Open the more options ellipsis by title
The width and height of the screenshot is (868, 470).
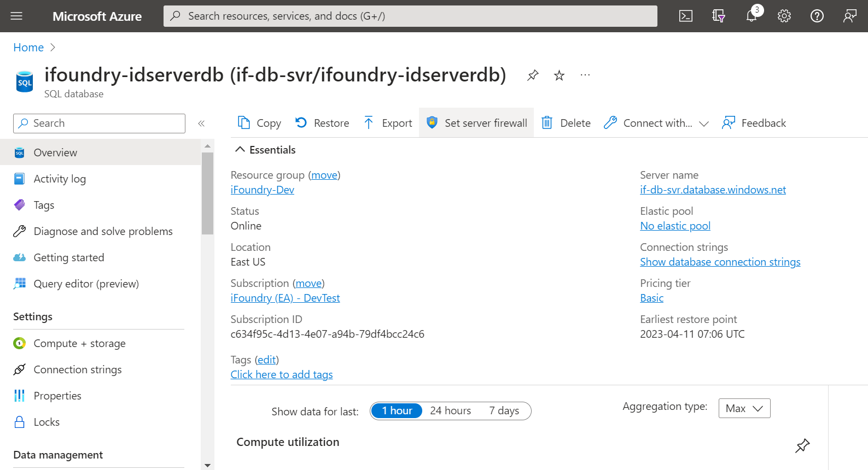585,75
